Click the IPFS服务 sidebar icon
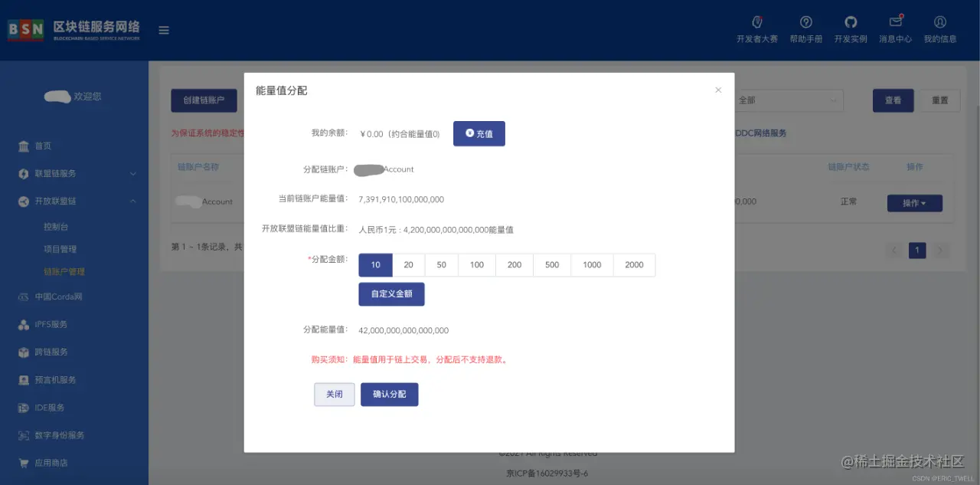This screenshot has width=980, height=485. pos(24,325)
